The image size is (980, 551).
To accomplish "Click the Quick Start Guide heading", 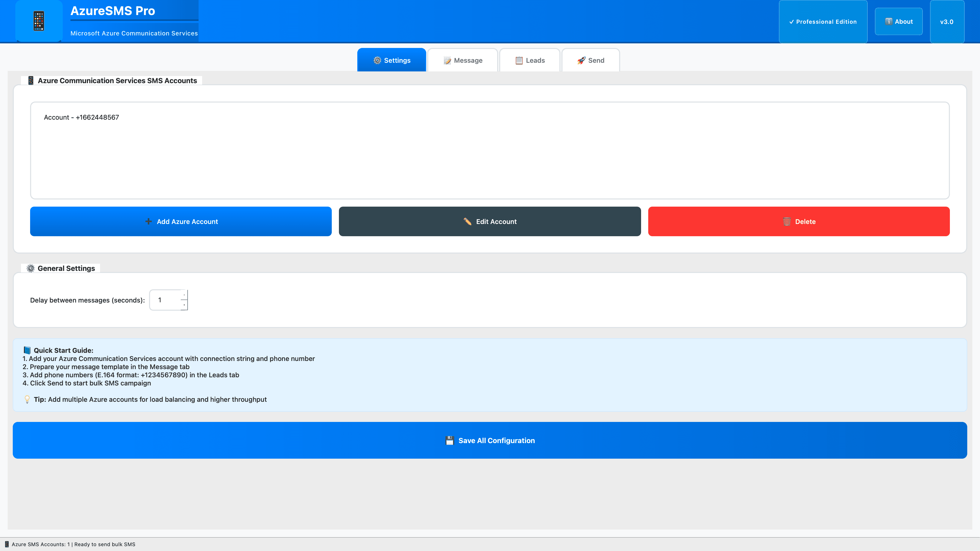I will click(x=64, y=350).
